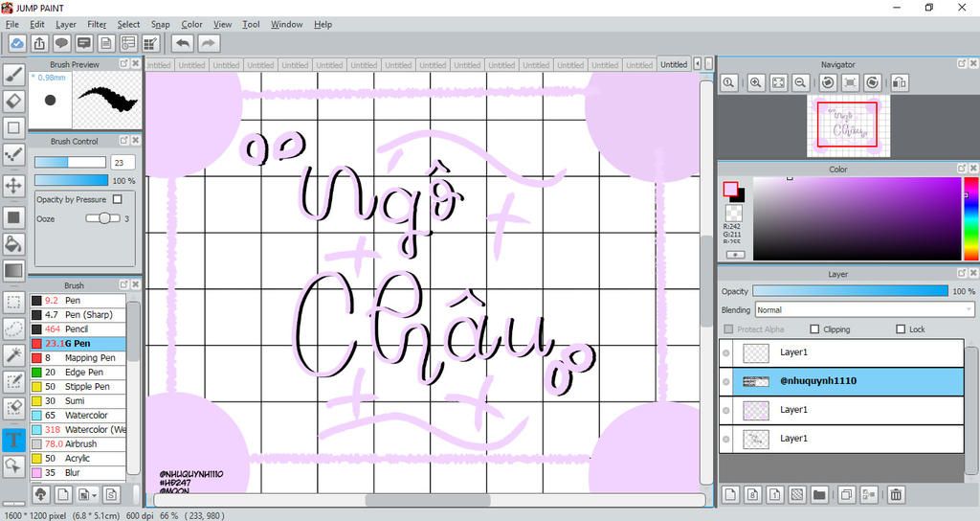980x521 pixels.
Task: Open the Snap menu
Action: coord(161,24)
